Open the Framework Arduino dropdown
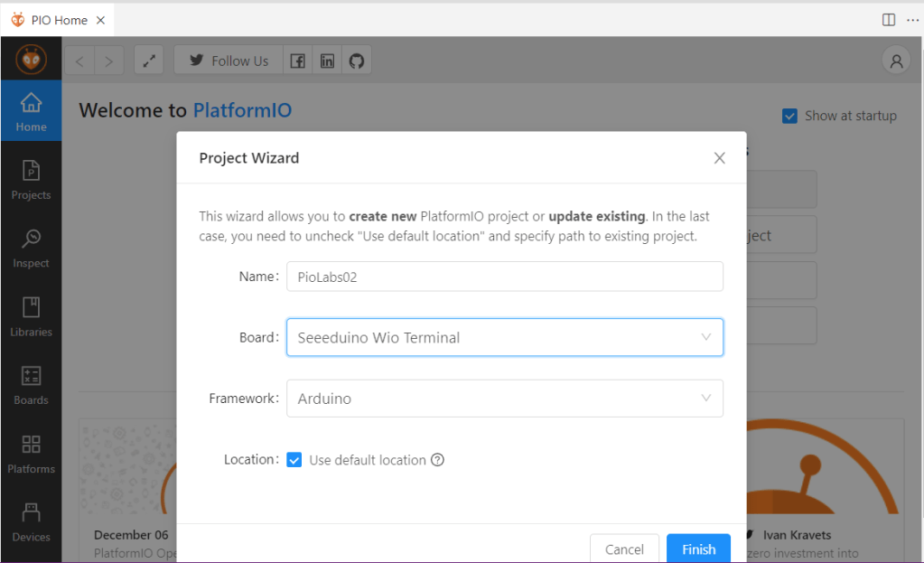Image resolution: width=924 pixels, height=563 pixels. point(504,399)
